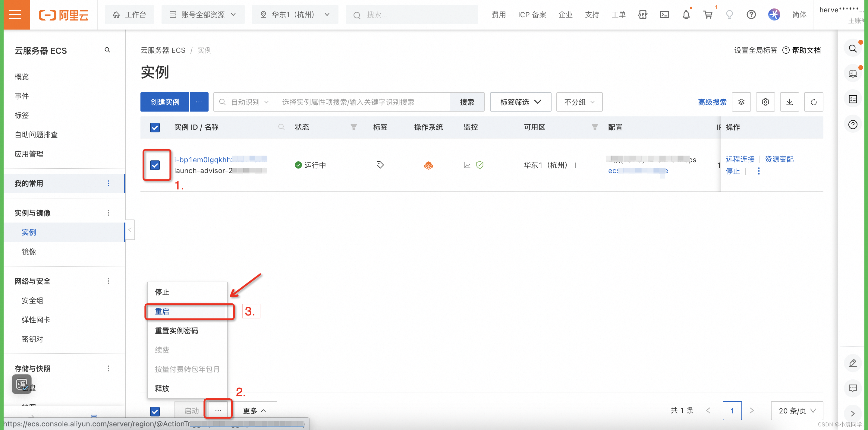This screenshot has height=430, width=868.
Task: Open the create instance extra options button
Action: (x=199, y=102)
